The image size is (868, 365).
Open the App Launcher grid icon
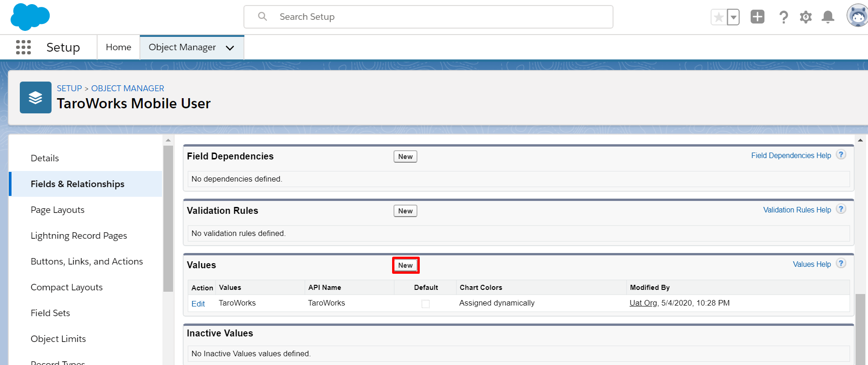click(23, 47)
